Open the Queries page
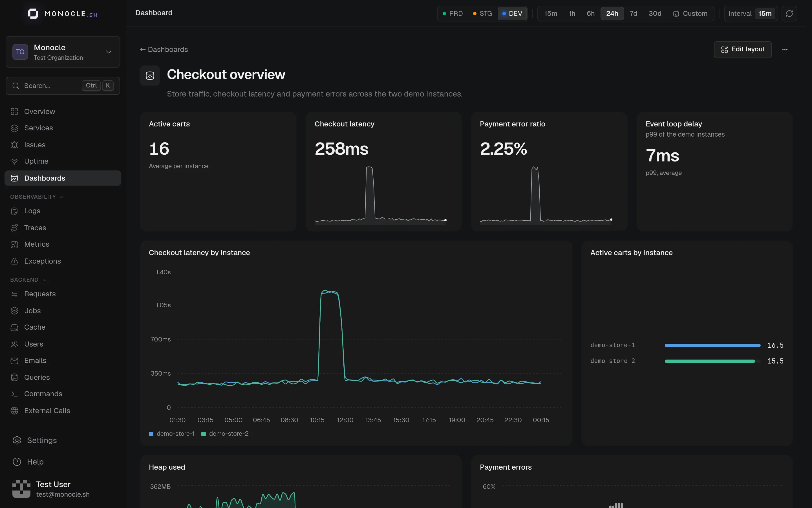 [x=63, y=377]
